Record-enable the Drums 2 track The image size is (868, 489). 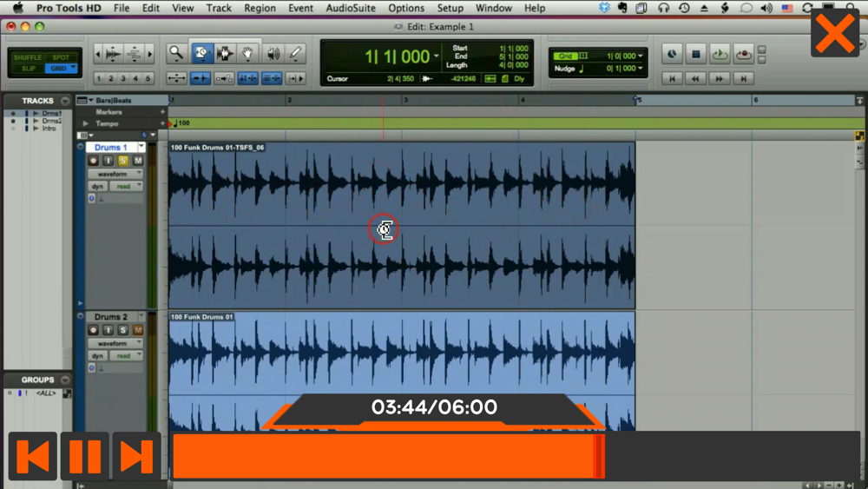(x=93, y=330)
